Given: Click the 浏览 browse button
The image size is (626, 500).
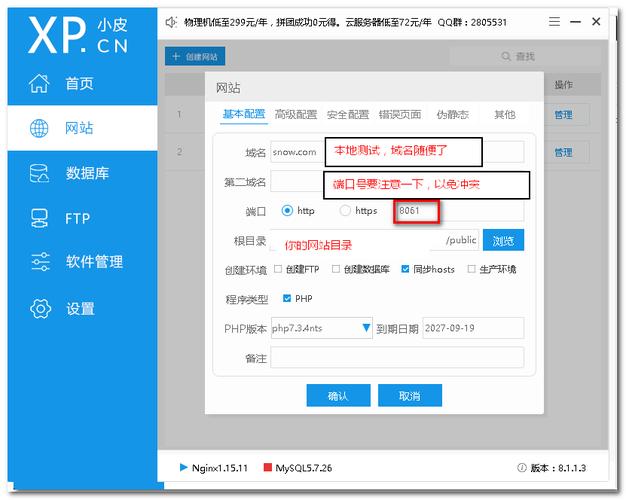Looking at the screenshot, I should click(503, 240).
